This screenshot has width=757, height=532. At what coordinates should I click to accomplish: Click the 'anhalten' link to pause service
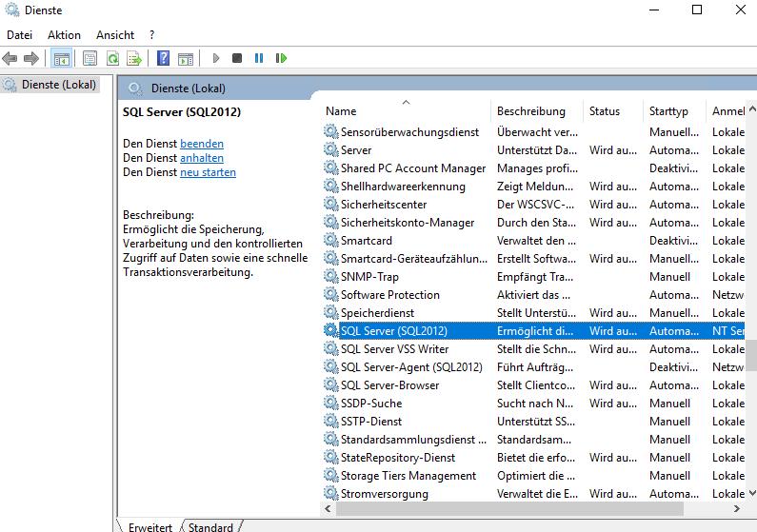202,158
